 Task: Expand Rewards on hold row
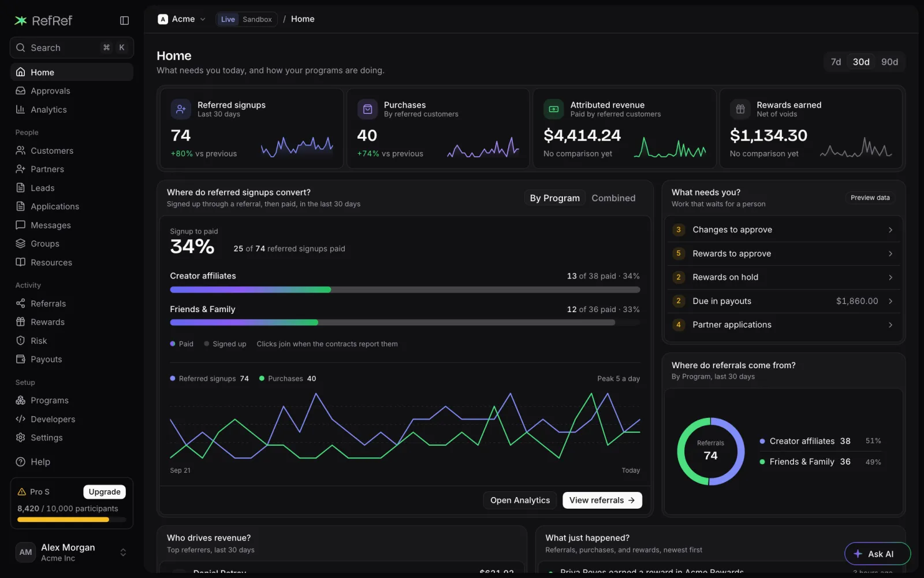click(783, 277)
